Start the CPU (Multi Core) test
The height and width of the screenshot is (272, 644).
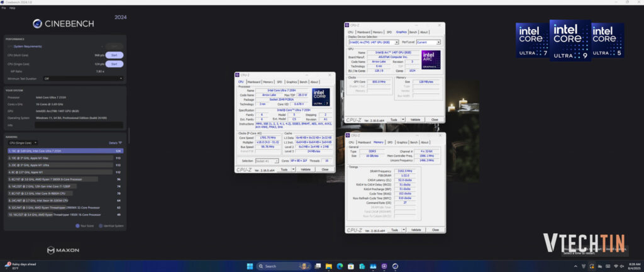114,55
